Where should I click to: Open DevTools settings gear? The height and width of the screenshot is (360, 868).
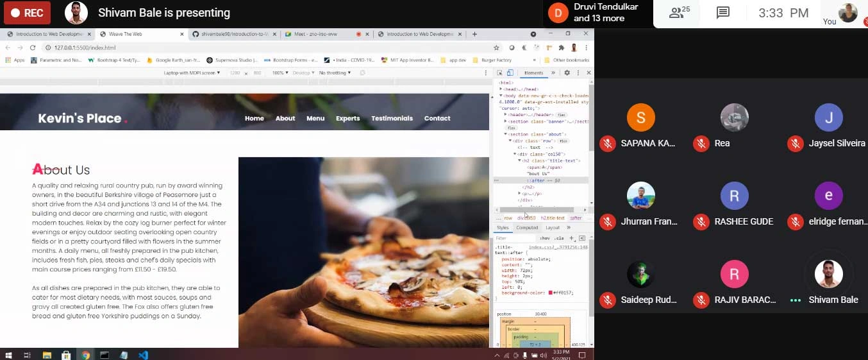pos(567,73)
